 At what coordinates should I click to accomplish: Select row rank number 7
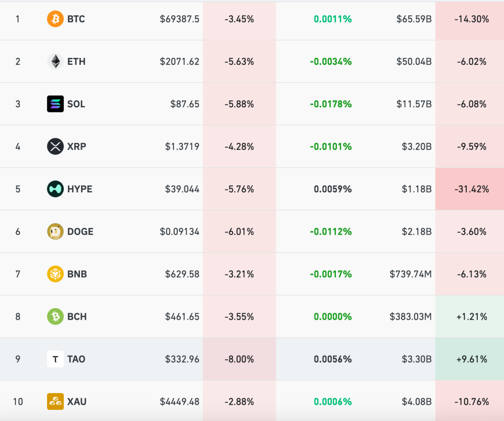[18, 274]
